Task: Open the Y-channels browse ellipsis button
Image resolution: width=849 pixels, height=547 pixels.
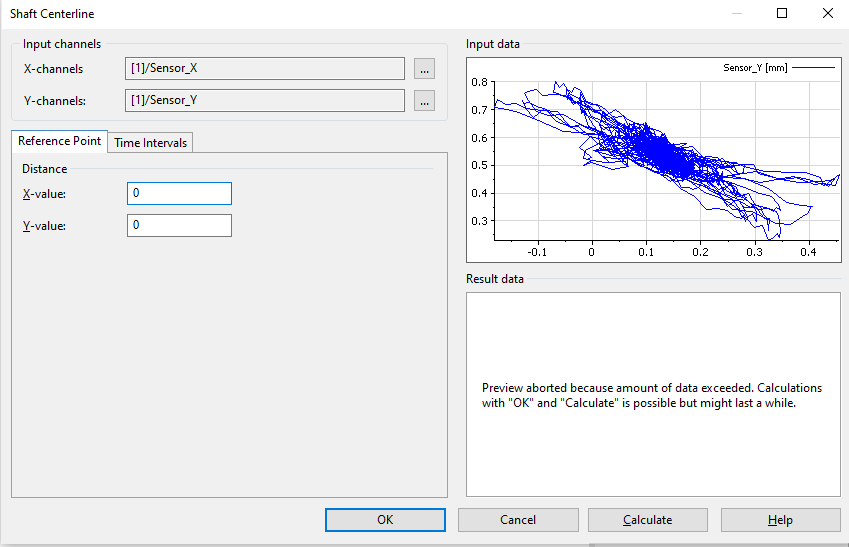Action: click(x=424, y=101)
